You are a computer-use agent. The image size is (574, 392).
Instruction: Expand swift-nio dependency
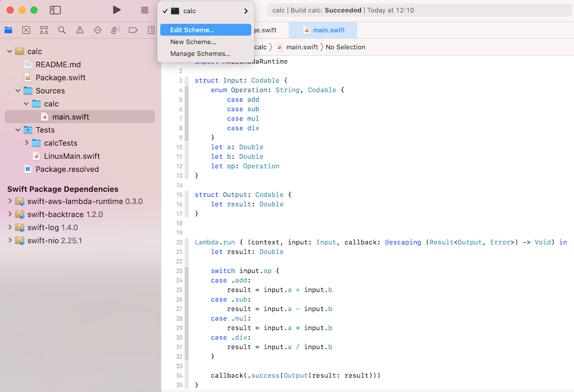(10, 240)
